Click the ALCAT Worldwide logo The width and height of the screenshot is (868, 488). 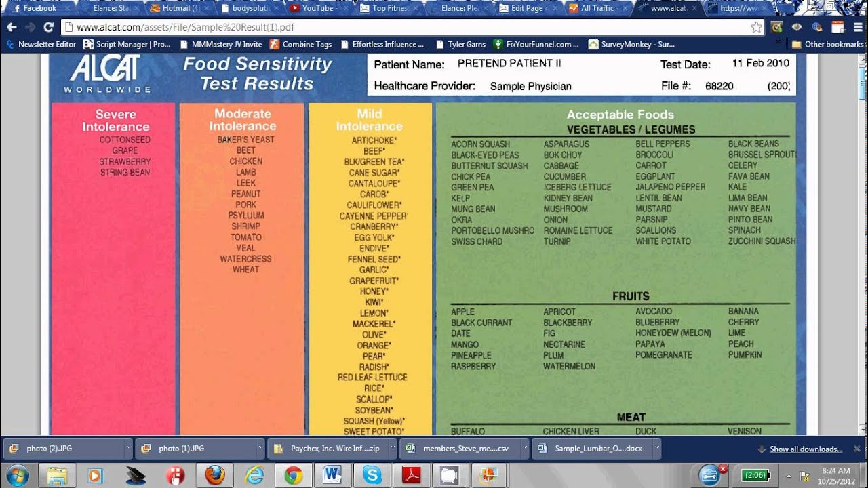tap(106, 74)
